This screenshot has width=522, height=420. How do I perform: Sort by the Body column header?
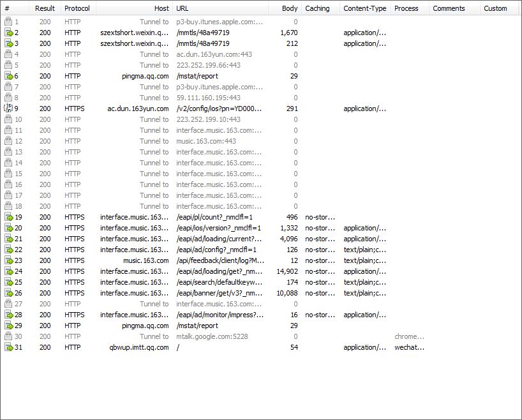tap(285, 8)
